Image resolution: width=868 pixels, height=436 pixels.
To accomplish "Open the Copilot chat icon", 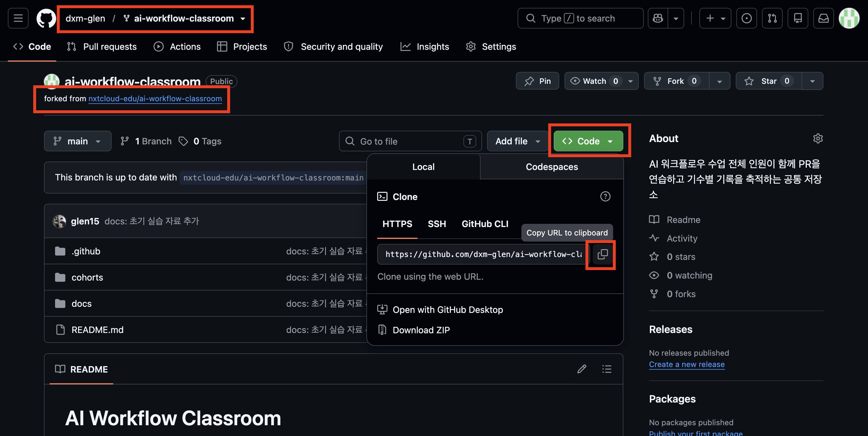I will (x=658, y=18).
